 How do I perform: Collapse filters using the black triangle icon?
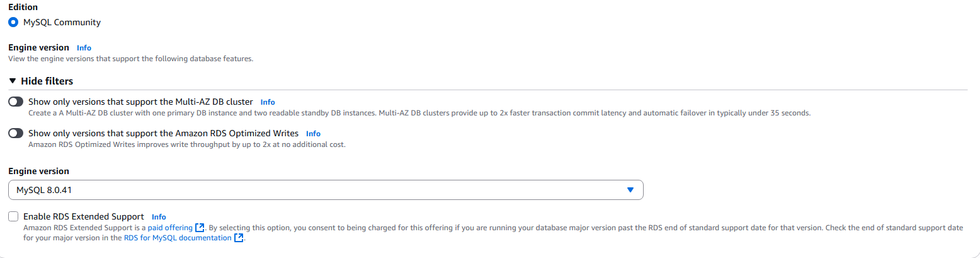click(x=13, y=81)
